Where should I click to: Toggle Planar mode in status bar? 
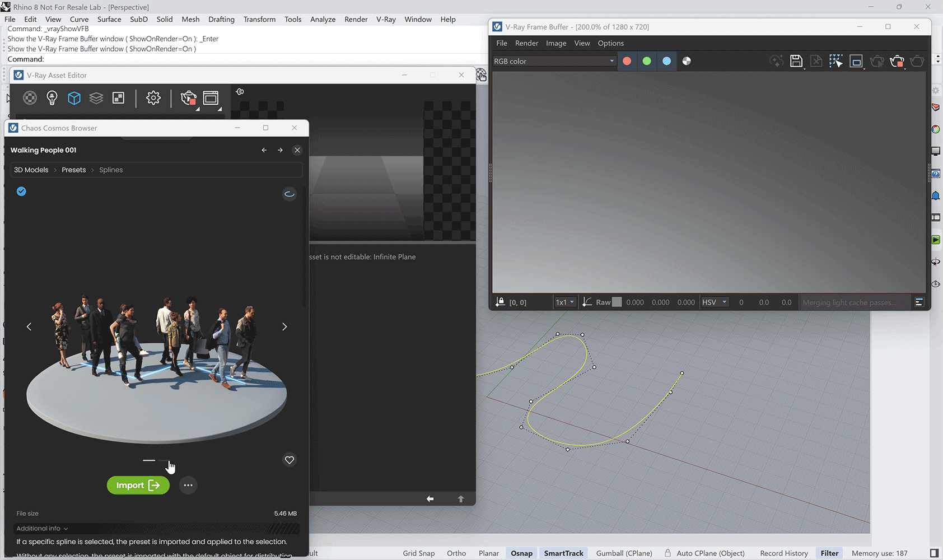click(489, 553)
